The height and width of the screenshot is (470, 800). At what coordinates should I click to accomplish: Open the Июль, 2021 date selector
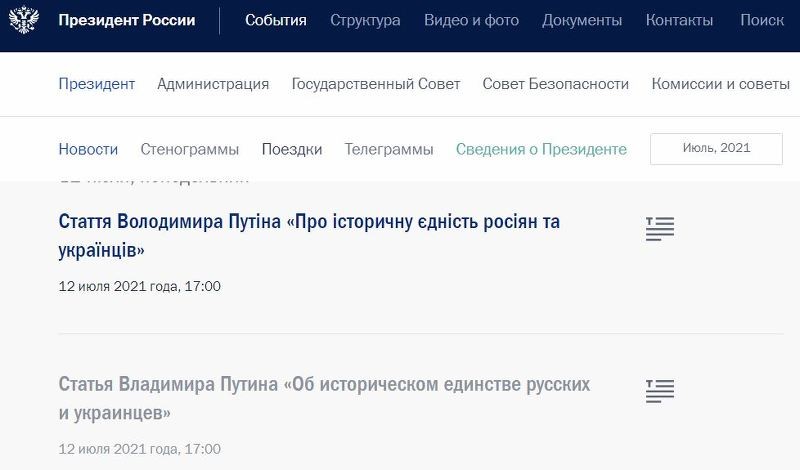click(716, 149)
